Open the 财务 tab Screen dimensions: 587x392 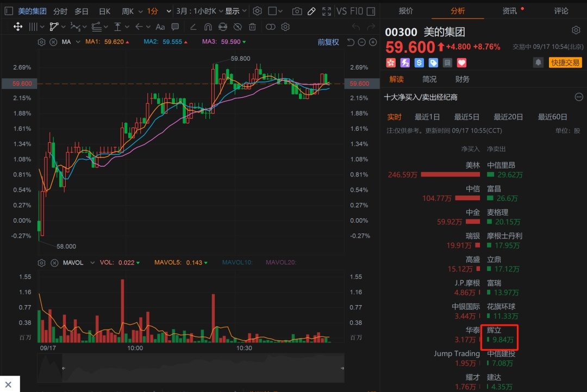[463, 79]
